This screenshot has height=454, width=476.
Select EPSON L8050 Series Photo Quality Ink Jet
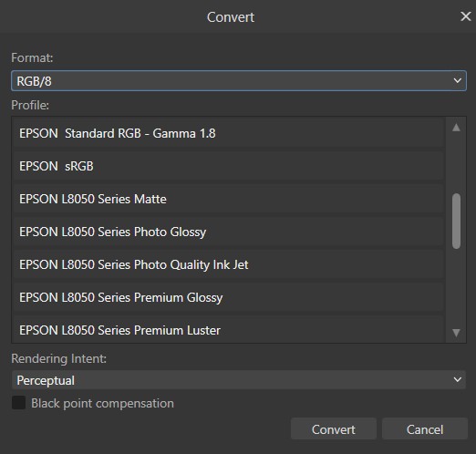tap(228, 264)
